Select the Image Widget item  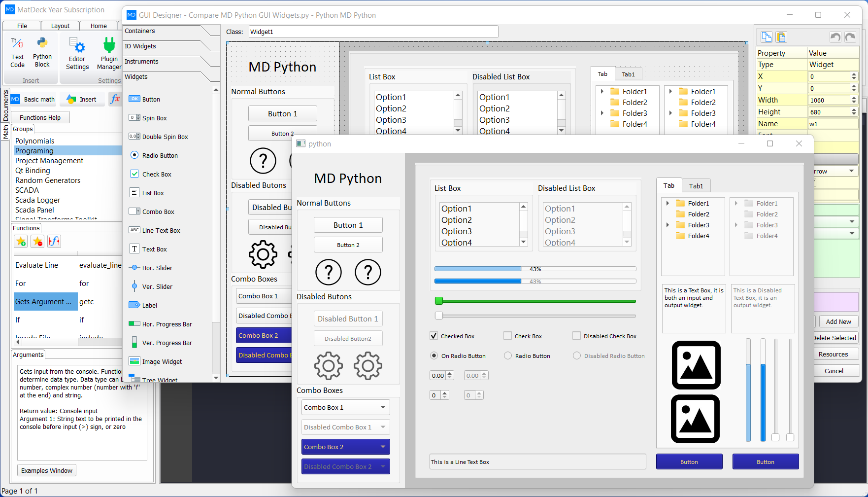pyautogui.click(x=155, y=361)
